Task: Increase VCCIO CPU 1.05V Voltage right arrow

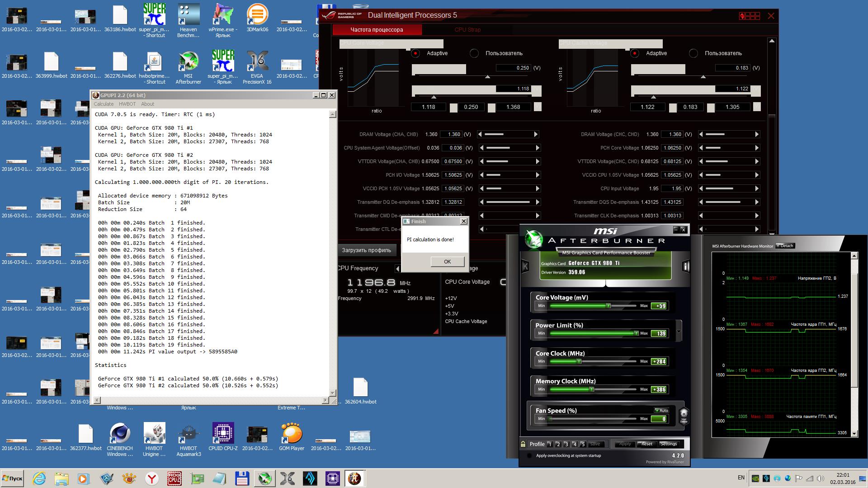Action: coord(757,175)
